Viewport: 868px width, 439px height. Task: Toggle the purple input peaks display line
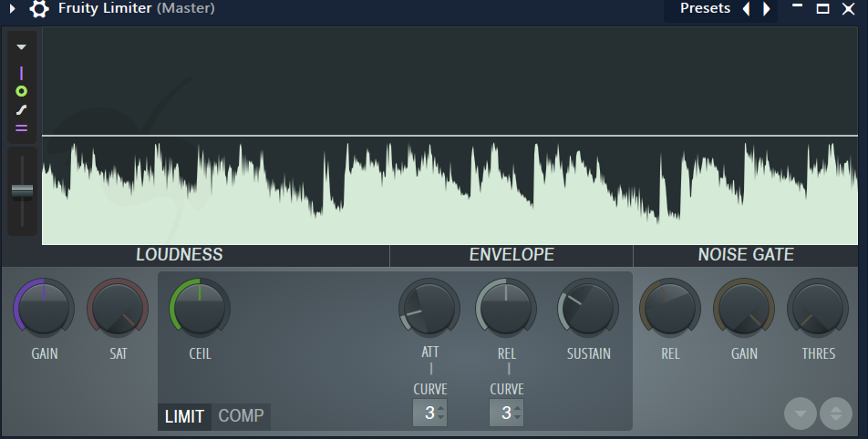(22, 73)
